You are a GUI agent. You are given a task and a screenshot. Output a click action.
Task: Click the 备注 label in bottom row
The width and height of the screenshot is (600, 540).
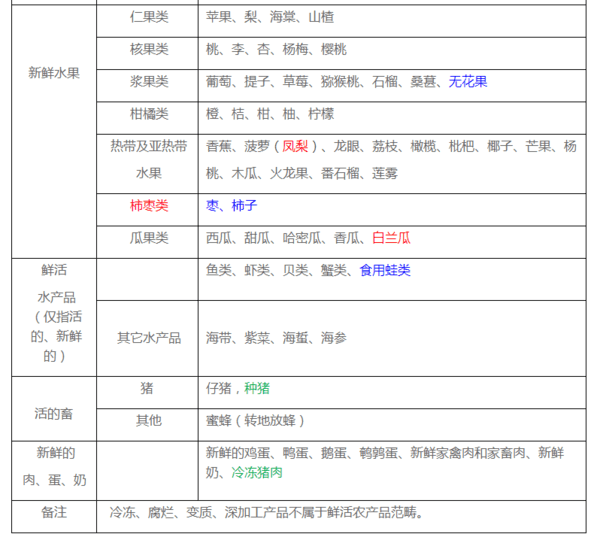click(x=54, y=513)
